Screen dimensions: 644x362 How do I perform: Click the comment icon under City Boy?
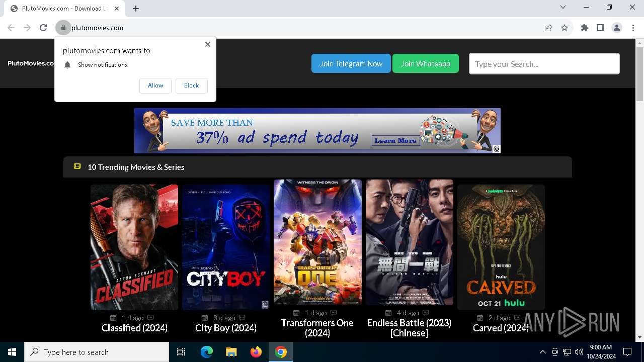pos(242,318)
